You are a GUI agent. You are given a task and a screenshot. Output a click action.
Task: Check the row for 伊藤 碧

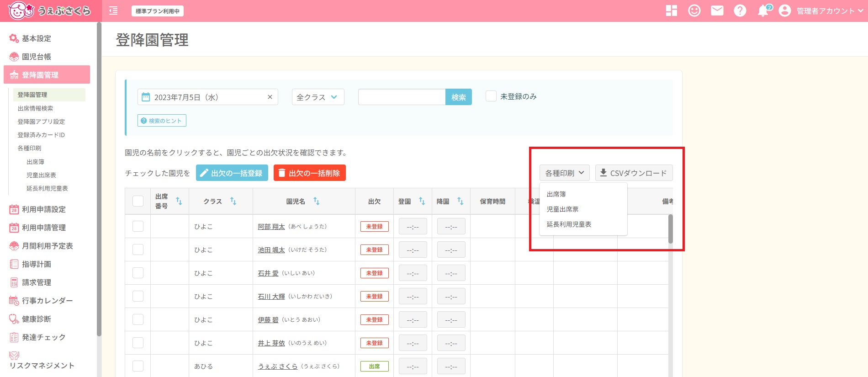pyautogui.click(x=138, y=319)
